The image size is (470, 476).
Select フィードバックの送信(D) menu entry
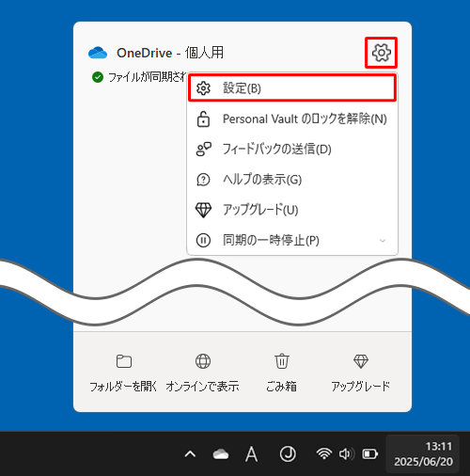(x=292, y=149)
